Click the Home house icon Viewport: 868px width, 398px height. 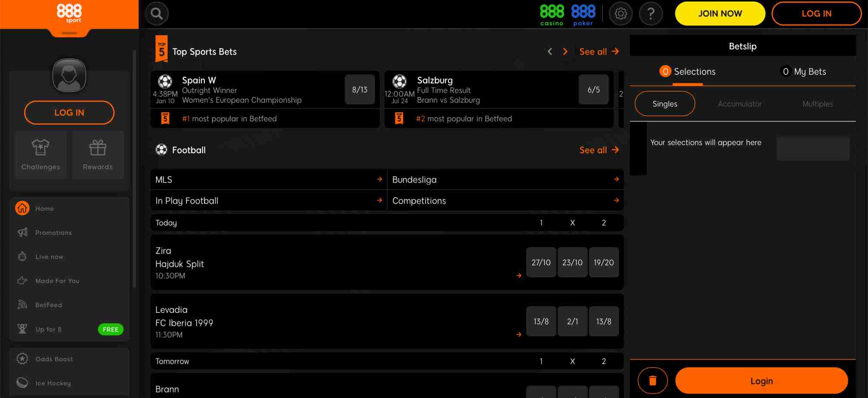click(x=22, y=208)
